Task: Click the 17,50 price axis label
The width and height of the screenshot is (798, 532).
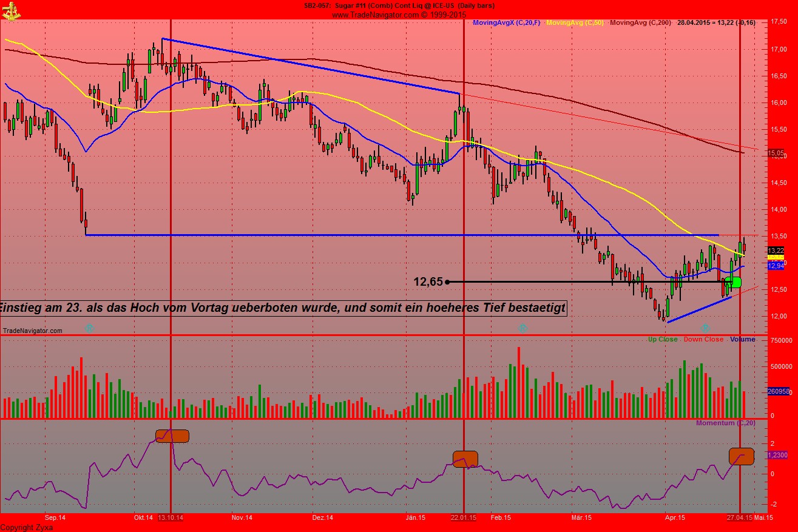Action: 779,22
